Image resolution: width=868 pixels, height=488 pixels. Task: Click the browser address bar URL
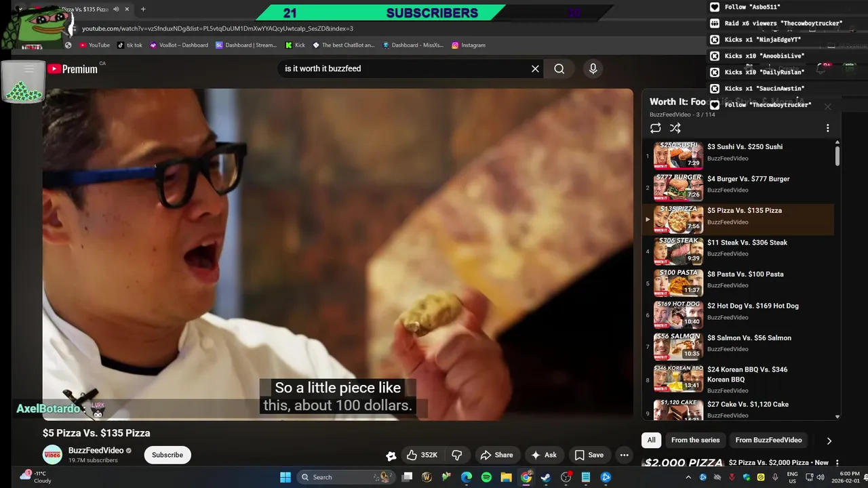click(x=218, y=28)
